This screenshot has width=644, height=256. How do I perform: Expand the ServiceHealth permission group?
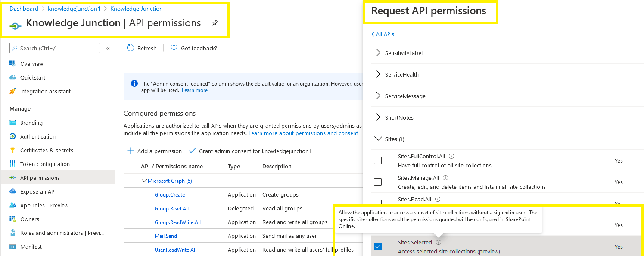coord(378,74)
